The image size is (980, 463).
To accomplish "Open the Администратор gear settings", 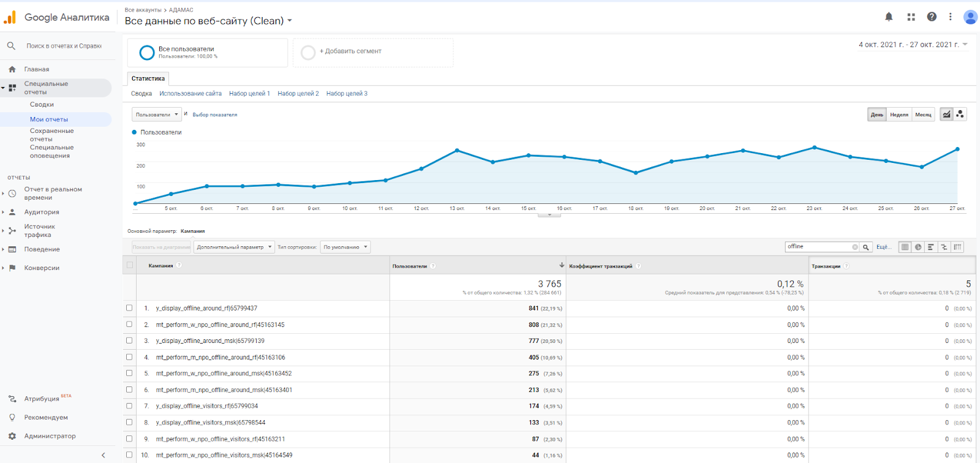I will click(12, 436).
